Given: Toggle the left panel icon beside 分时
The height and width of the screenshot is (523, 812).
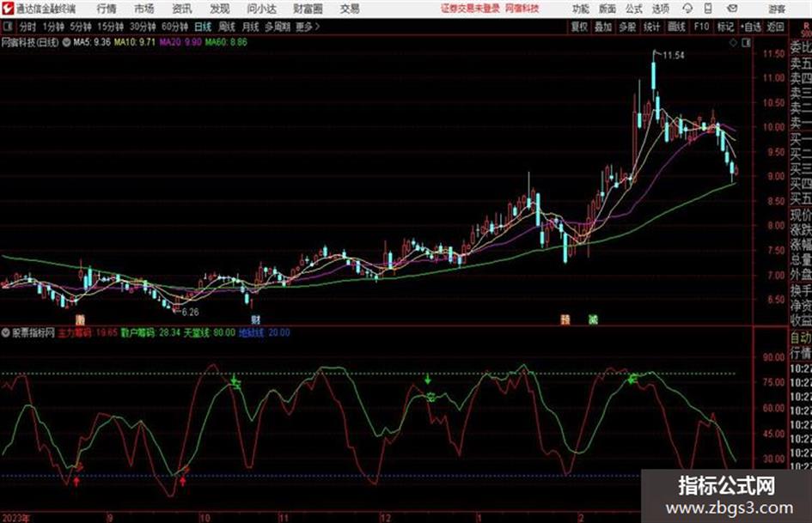Looking at the screenshot, I should (x=7, y=27).
